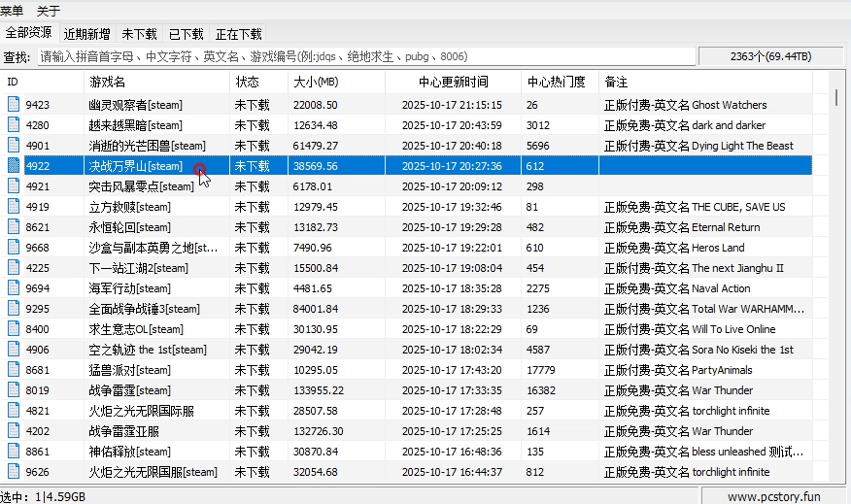Click the timestamp 2025-10-17 16:48:36

[x=452, y=452]
